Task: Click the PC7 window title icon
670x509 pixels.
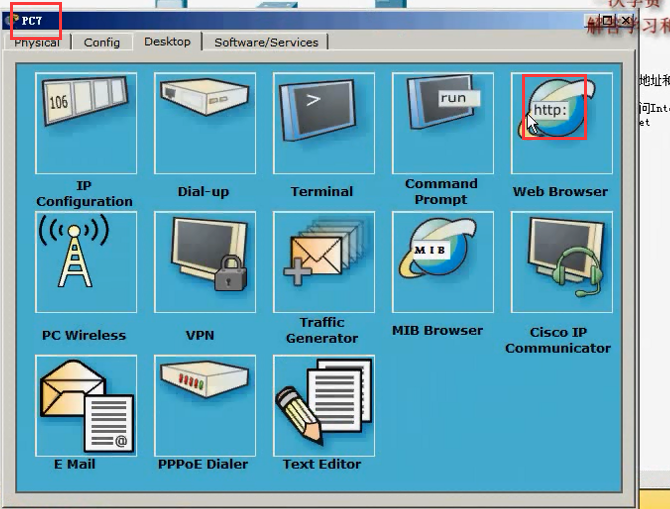Action: click(x=13, y=20)
